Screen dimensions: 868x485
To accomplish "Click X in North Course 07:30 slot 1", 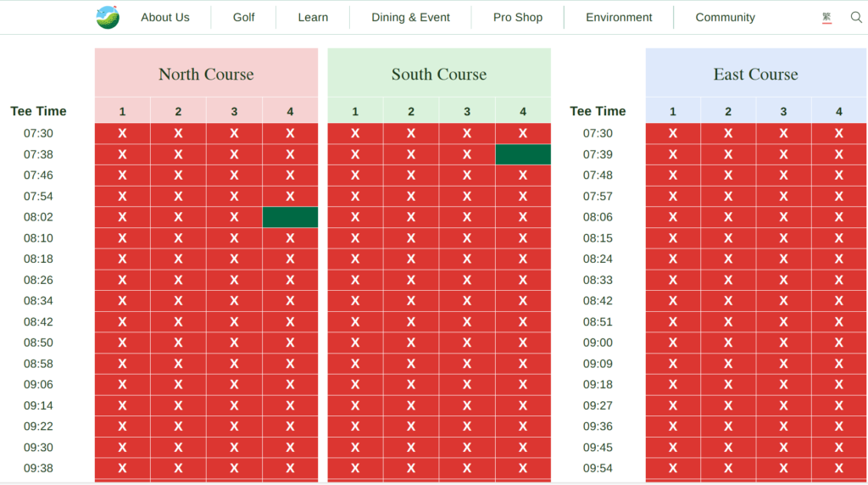I will [122, 133].
